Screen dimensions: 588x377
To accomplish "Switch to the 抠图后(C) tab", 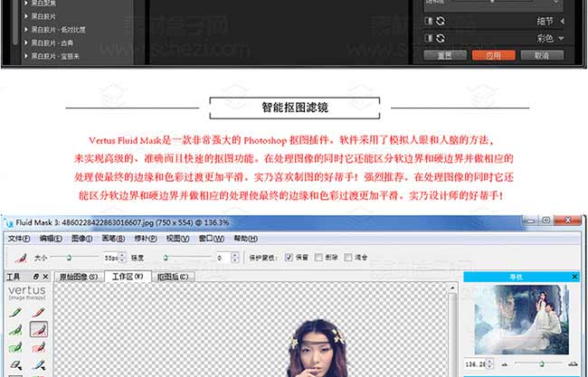I will click(x=173, y=277).
